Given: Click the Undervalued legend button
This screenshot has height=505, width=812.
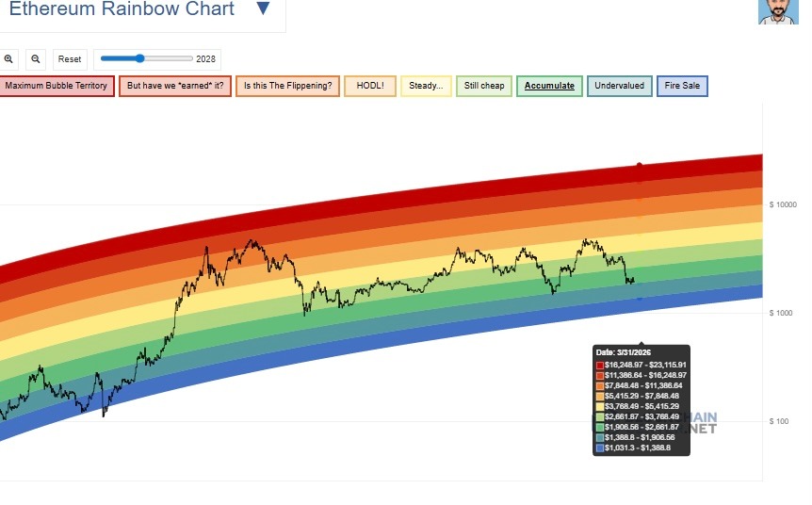Looking at the screenshot, I should (620, 86).
